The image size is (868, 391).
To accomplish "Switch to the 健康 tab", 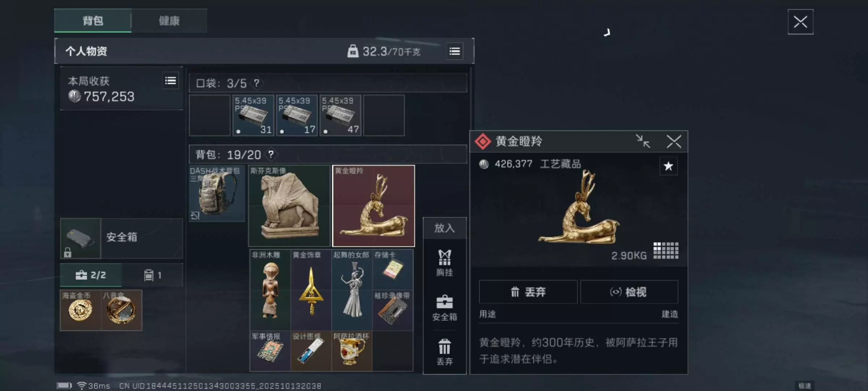I will pos(169,21).
